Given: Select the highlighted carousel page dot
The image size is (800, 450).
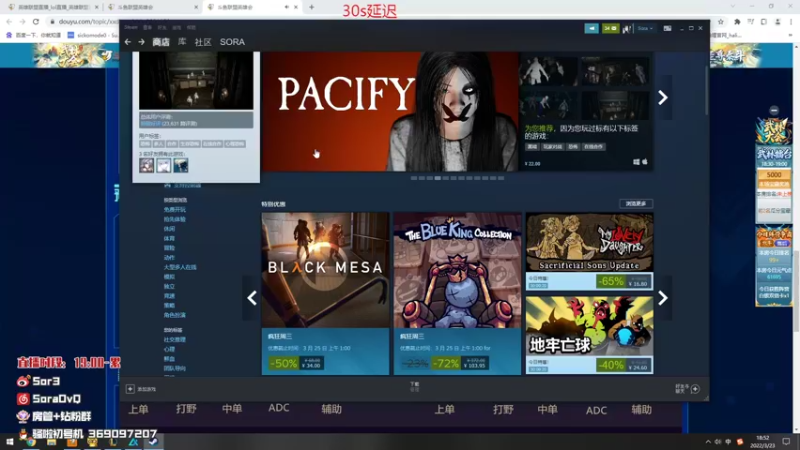Looking at the screenshot, I should [x=438, y=178].
